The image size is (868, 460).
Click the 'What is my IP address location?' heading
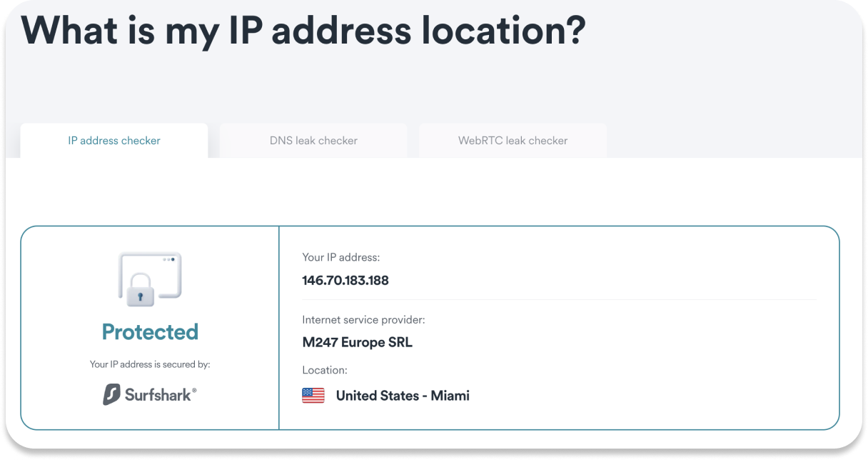click(x=303, y=30)
